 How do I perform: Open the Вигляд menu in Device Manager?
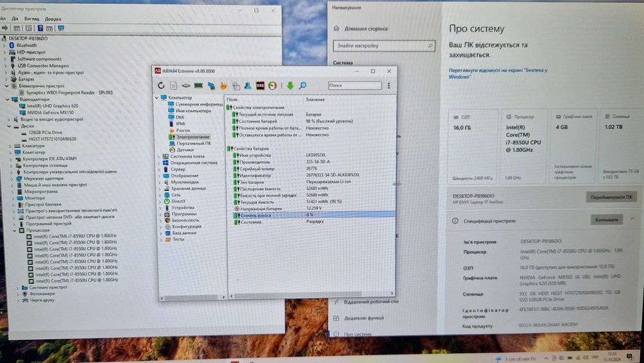(32, 19)
